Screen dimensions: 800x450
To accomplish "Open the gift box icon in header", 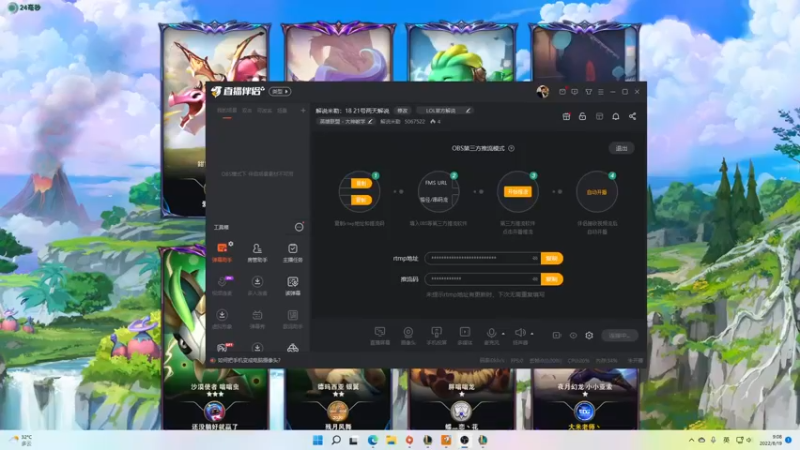I will coord(566,116).
